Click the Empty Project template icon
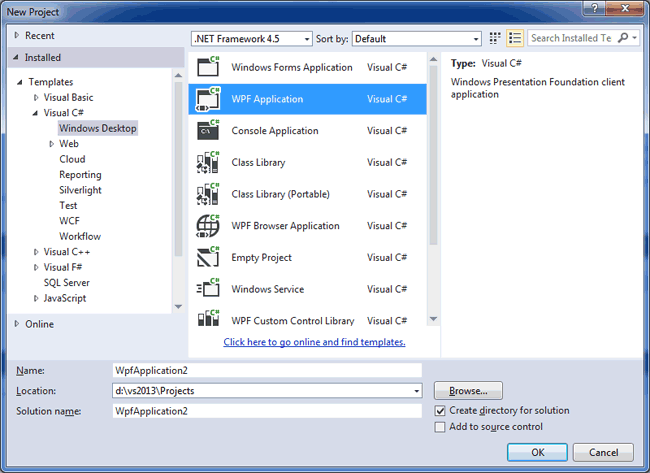 tap(208, 257)
